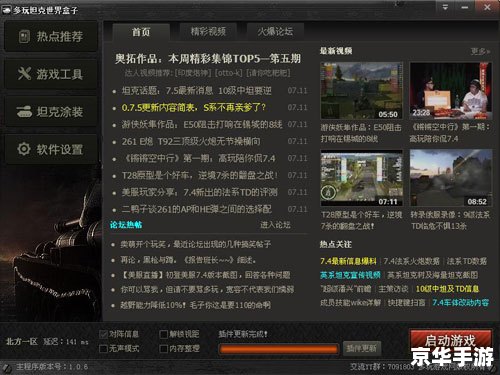Click the 进入论坛 link
Screen dimensions: 500x375
click(x=275, y=225)
